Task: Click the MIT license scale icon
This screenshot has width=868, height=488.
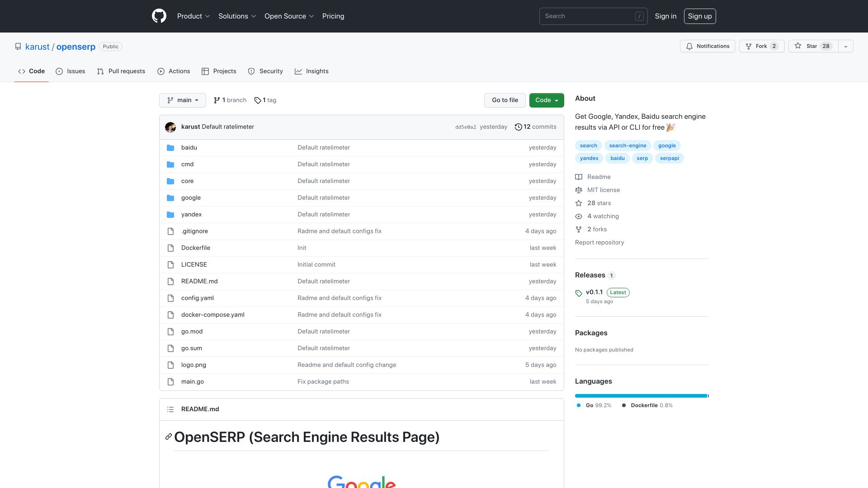Action: (579, 190)
